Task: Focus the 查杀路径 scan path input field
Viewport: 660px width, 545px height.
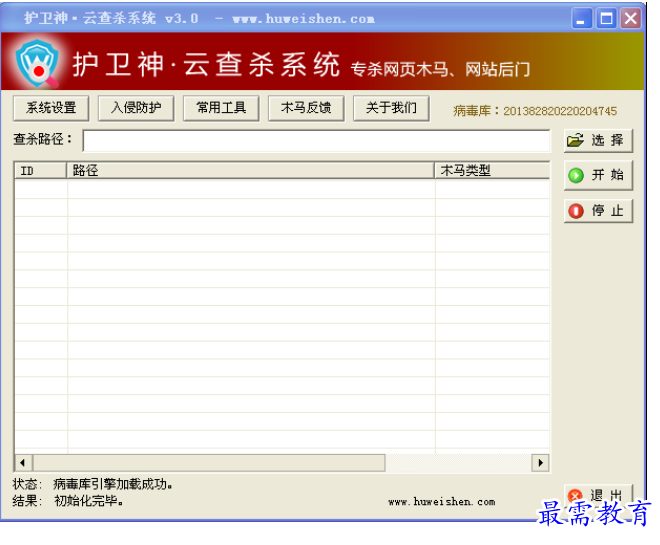Action: tap(317, 141)
